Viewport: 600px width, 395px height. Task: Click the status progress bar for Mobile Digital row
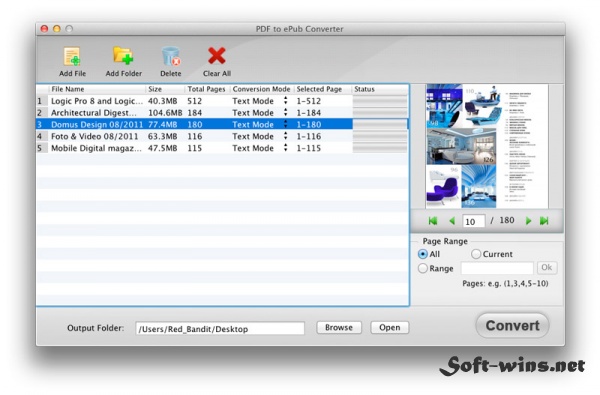click(x=380, y=148)
